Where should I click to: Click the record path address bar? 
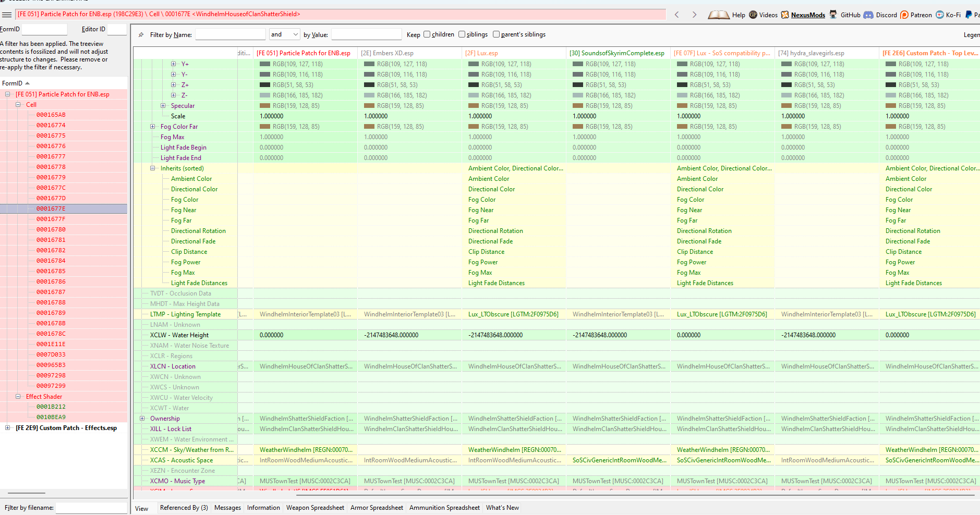coord(341,15)
